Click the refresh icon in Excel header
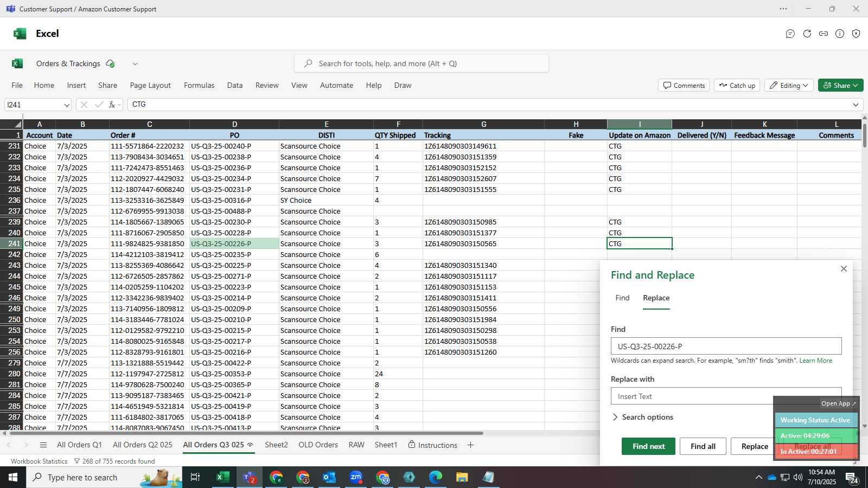868x488 pixels. [x=807, y=34]
